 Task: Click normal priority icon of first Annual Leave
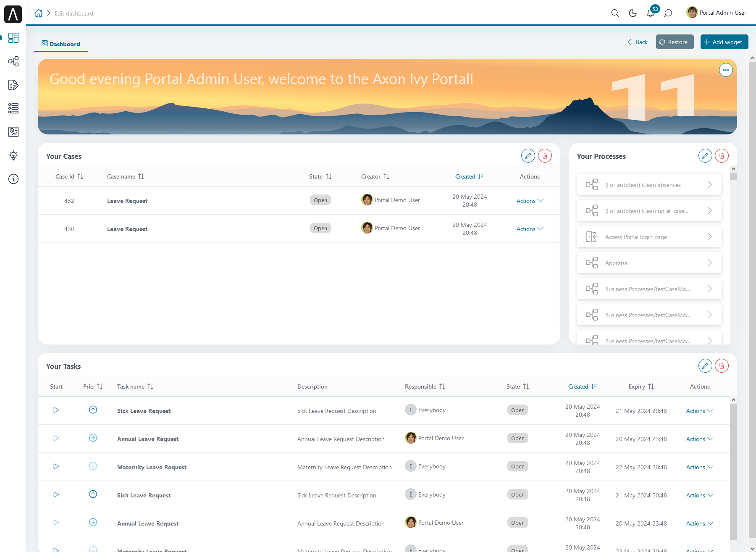tap(93, 438)
